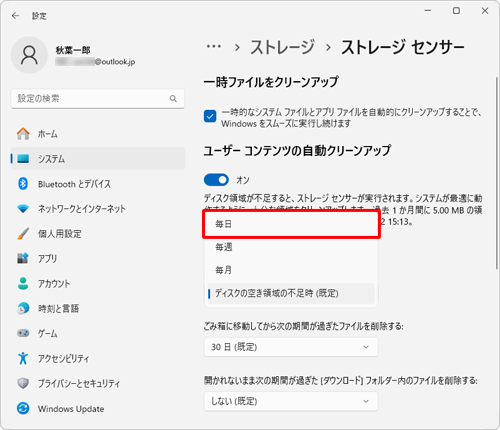Screen dimensions: 500x430
Task: Click the search magnifier icon
Action: point(173,99)
